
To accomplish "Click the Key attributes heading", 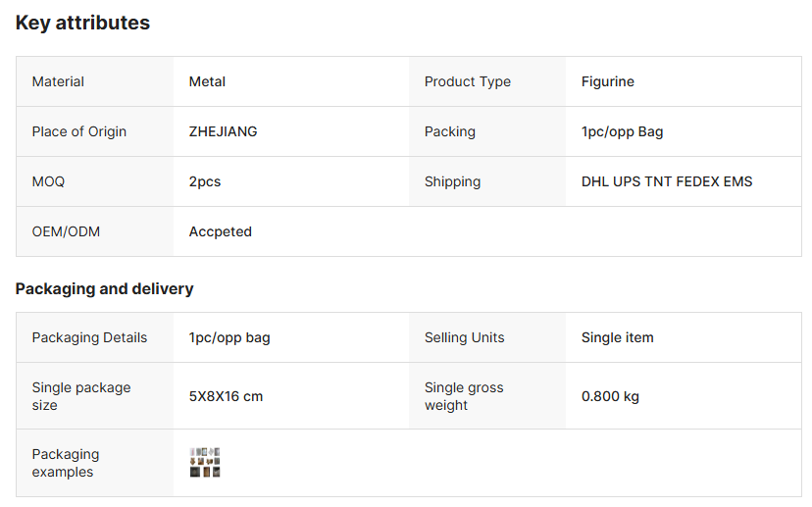I will (x=82, y=23).
